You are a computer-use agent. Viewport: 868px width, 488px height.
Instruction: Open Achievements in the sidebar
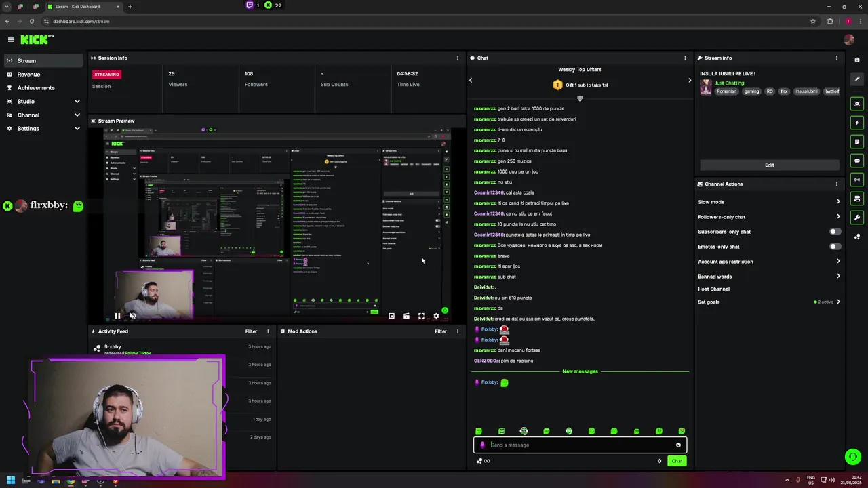(x=43, y=88)
